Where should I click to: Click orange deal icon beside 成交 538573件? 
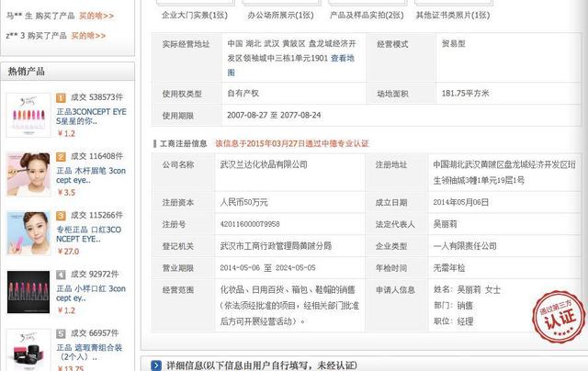click(62, 96)
